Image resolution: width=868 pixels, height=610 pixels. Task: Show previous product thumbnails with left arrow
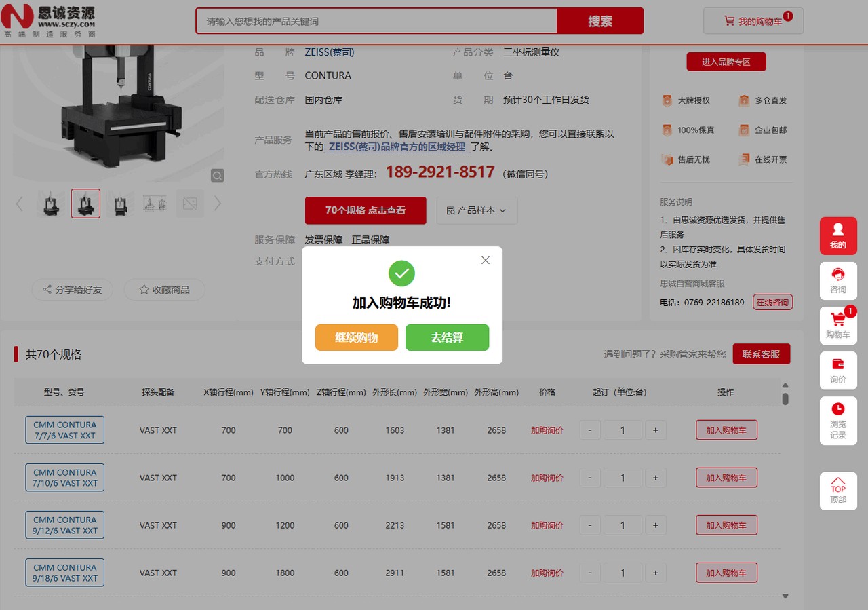[20, 204]
